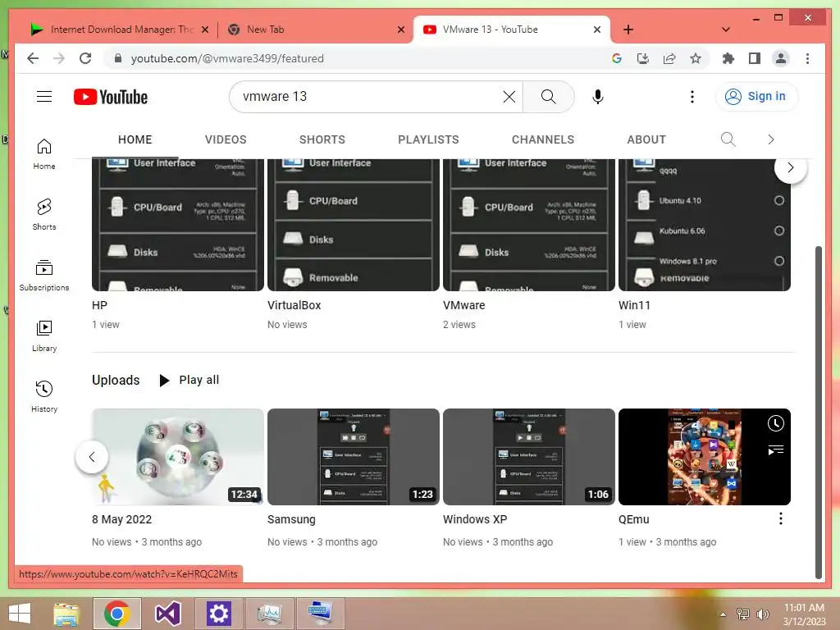
Task: Open the VMware playlist title
Action: [x=464, y=305]
